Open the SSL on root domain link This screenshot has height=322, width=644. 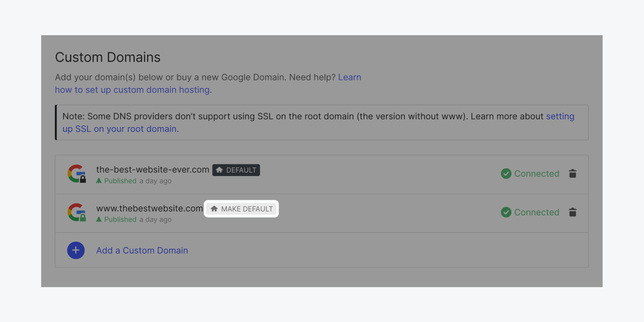120,129
